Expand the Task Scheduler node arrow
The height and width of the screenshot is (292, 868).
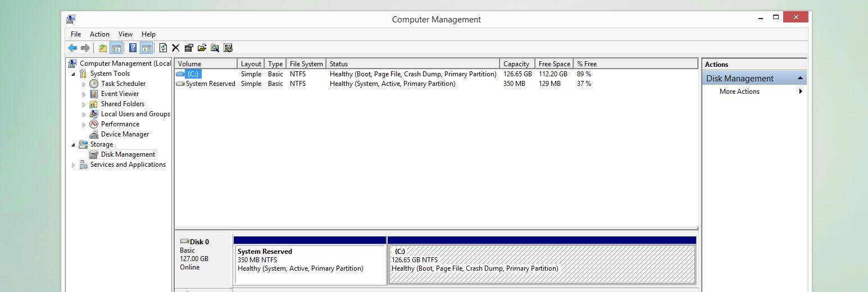point(84,84)
